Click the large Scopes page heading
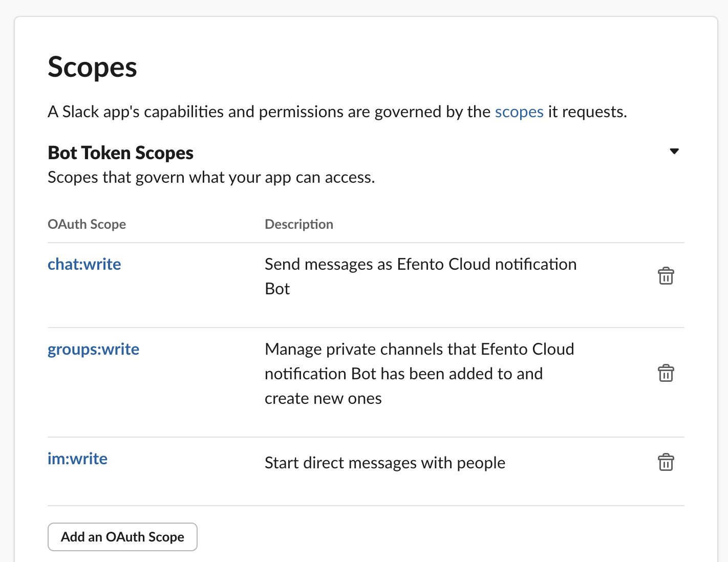This screenshot has height=562, width=728. pyautogui.click(x=92, y=67)
